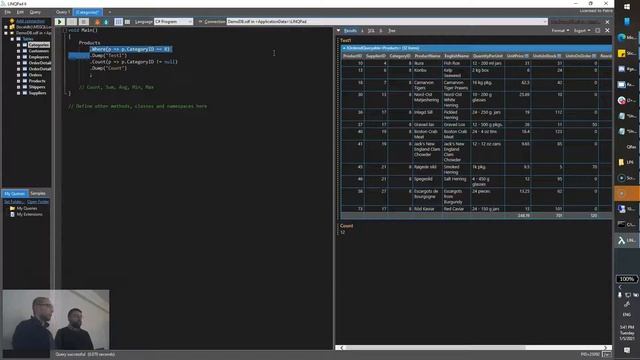Undock the results panel
Screen dimensions: 640x360
(x=598, y=31)
